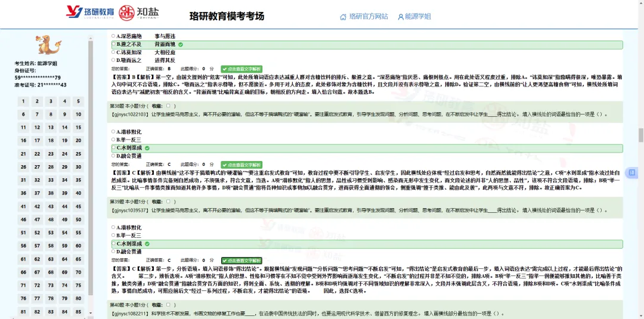644x319 pixels.
Task: Select question 85 in the number grid
Action: click(x=78, y=312)
